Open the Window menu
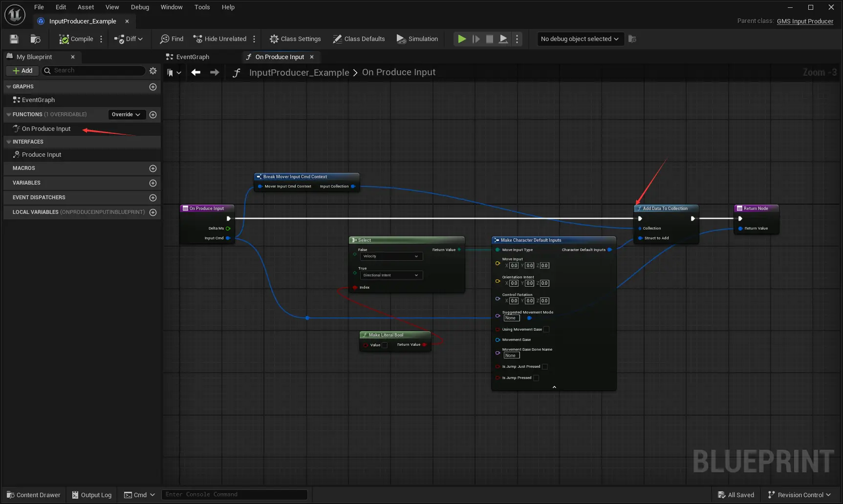 pyautogui.click(x=172, y=7)
